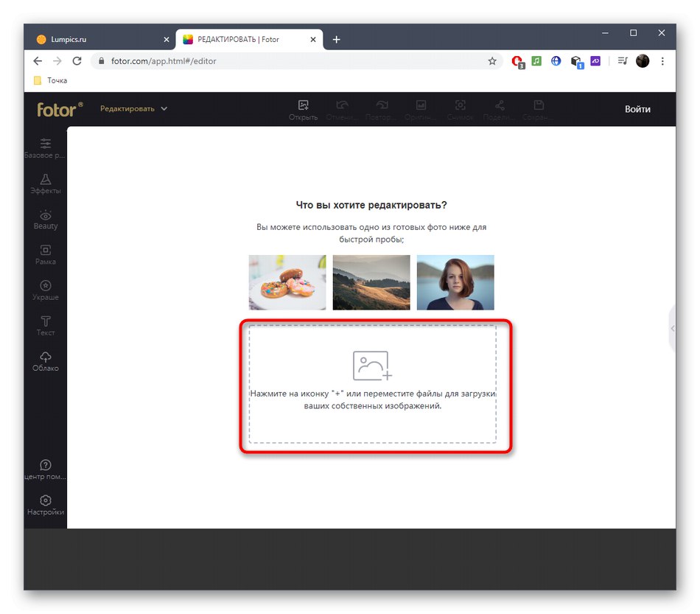
Task: Open the Chrome profile avatar
Action: click(643, 60)
